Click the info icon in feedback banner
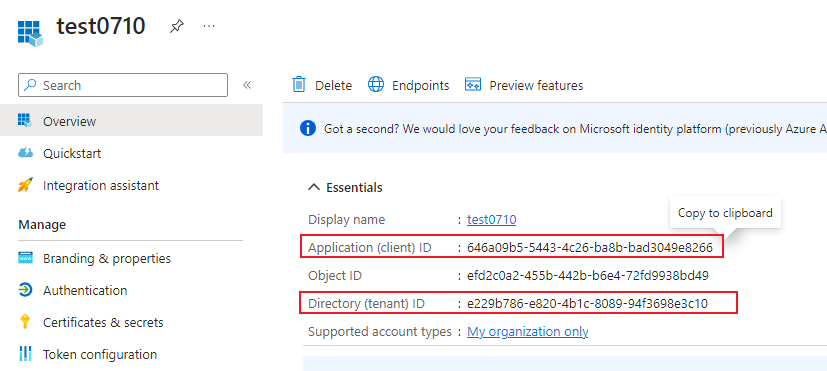 point(307,128)
